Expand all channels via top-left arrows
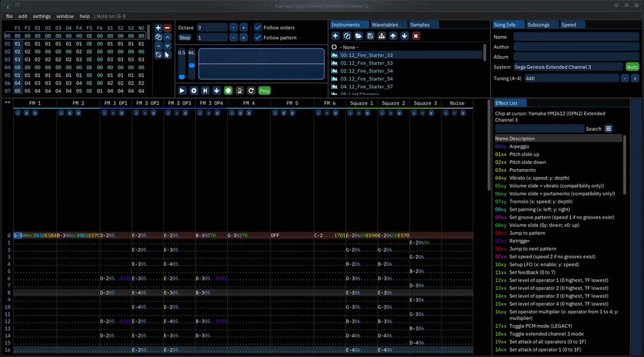Viewport: 644px width, 357px height. point(8,103)
